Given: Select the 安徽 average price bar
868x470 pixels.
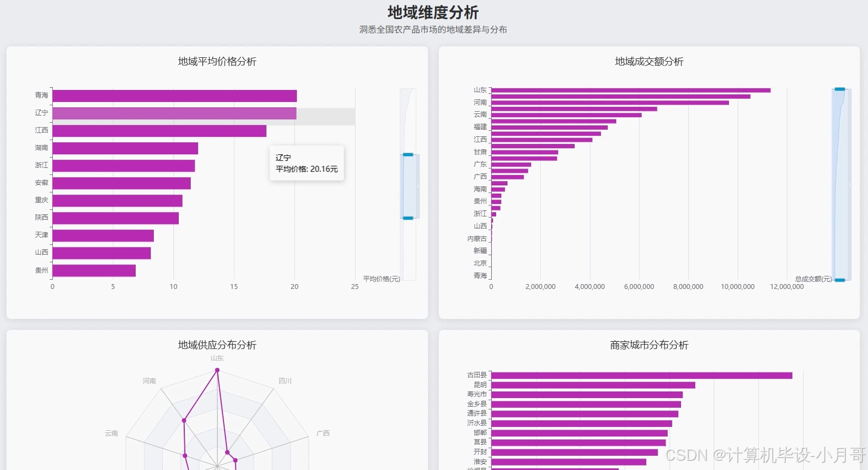Looking at the screenshot, I should point(122,183).
